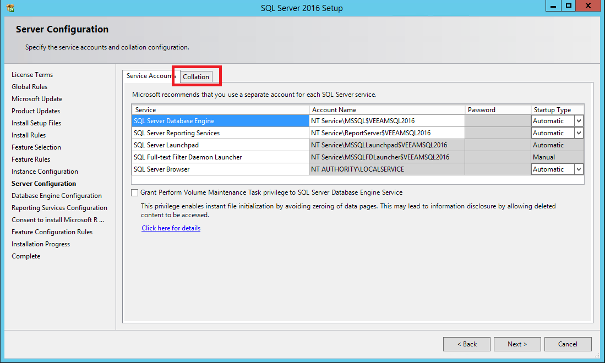Click Complete step in sidebar
The width and height of the screenshot is (605, 364).
pyautogui.click(x=25, y=256)
